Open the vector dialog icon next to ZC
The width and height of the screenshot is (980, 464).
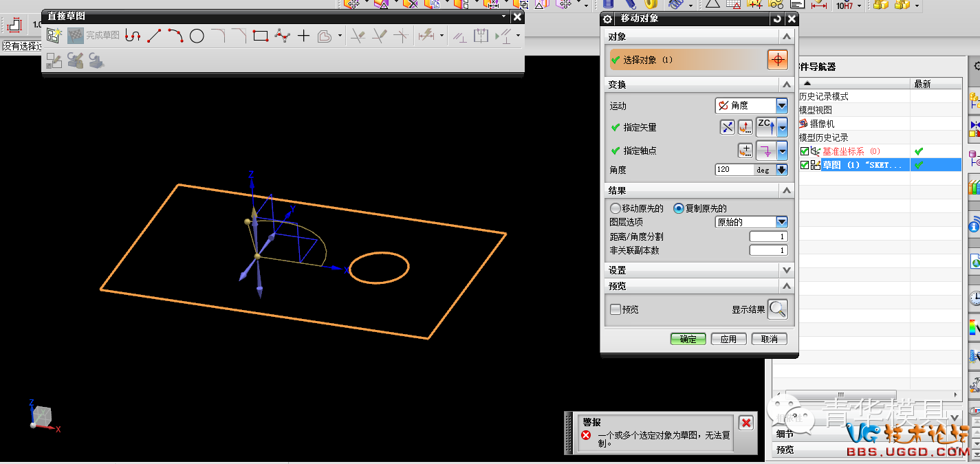[x=745, y=127]
